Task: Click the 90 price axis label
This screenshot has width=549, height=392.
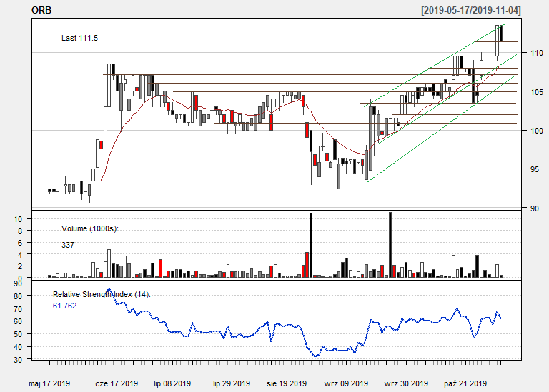Action: coord(535,208)
